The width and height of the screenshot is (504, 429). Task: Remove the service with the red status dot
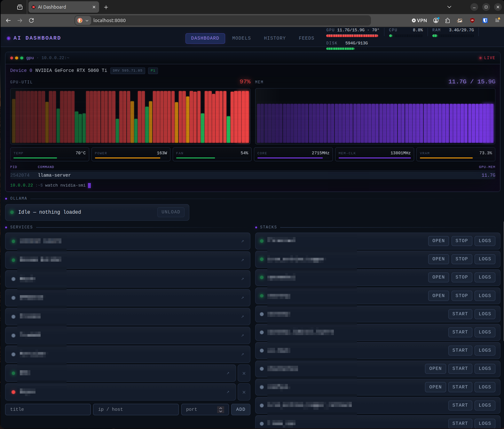pyautogui.click(x=244, y=392)
